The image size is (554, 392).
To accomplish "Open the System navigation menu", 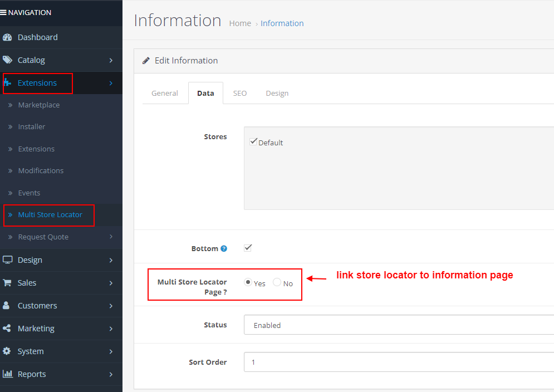I will click(61, 351).
